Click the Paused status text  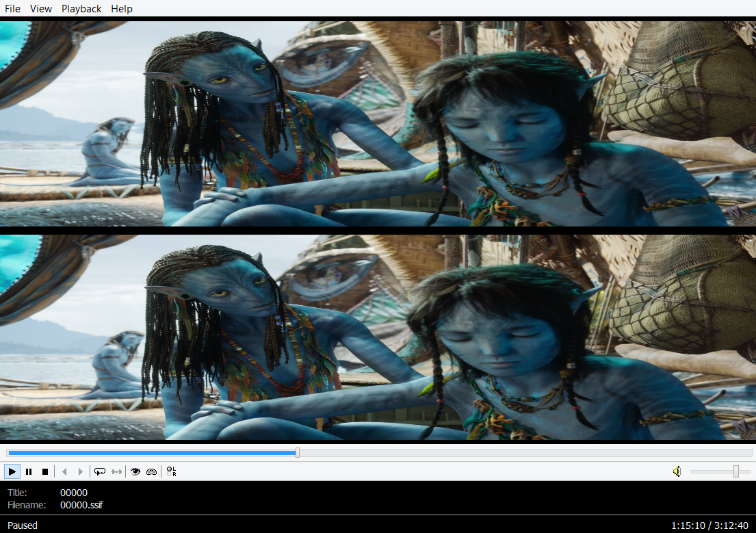point(22,525)
